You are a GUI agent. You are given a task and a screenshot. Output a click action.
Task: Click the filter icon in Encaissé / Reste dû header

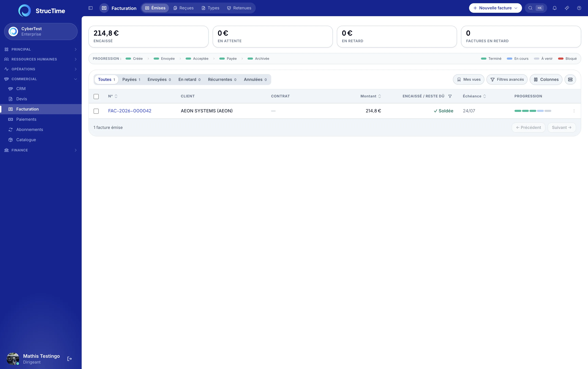pyautogui.click(x=450, y=96)
